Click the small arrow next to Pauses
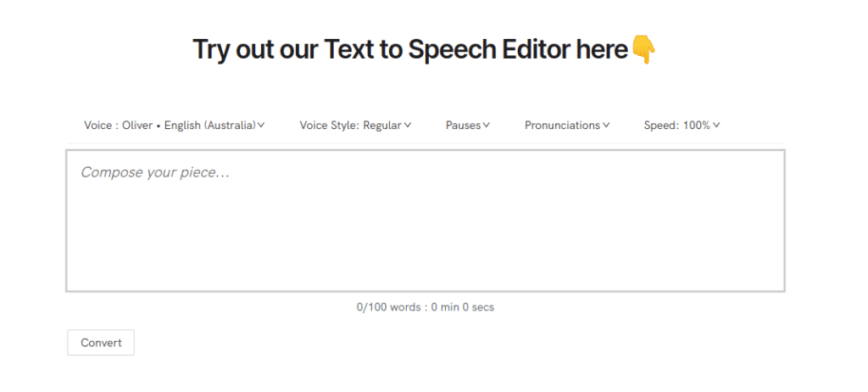 click(x=486, y=126)
